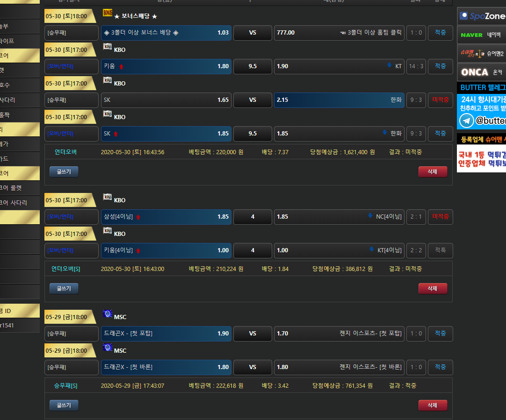The width and height of the screenshot is (506, 420).
Task: Click the blue down arrow next to KT[4이닝]
Action: pos(372,249)
